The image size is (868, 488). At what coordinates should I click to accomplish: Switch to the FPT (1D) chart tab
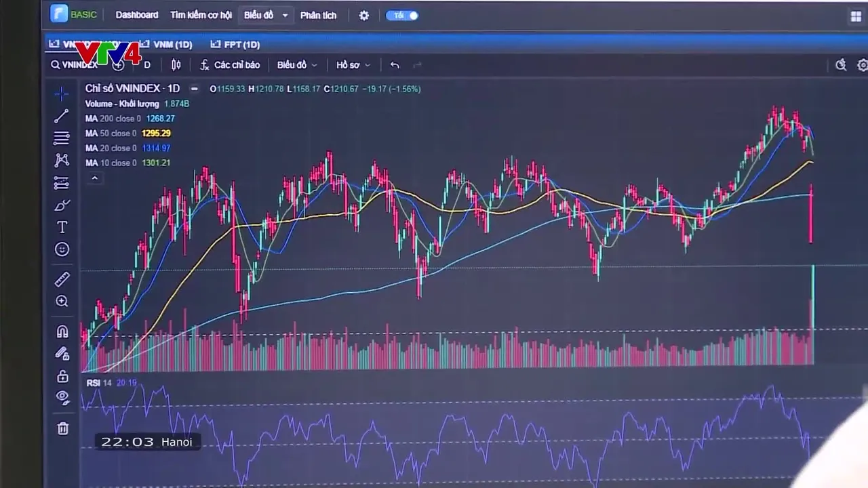point(235,45)
